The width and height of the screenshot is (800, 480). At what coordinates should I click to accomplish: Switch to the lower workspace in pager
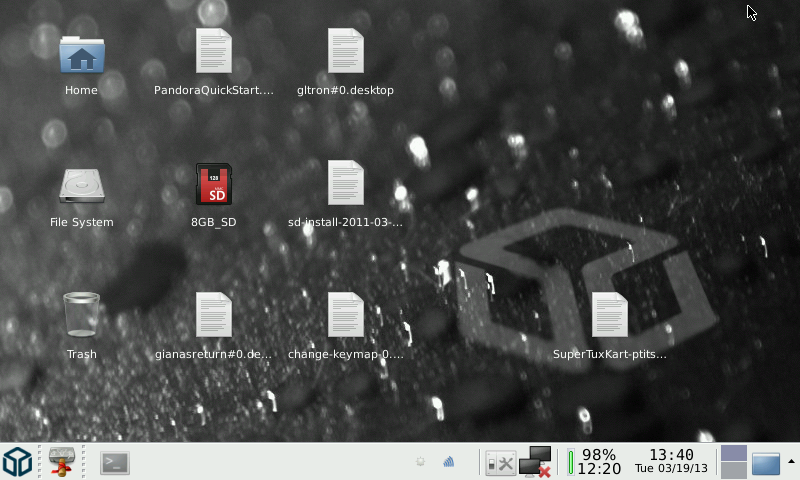click(734, 471)
